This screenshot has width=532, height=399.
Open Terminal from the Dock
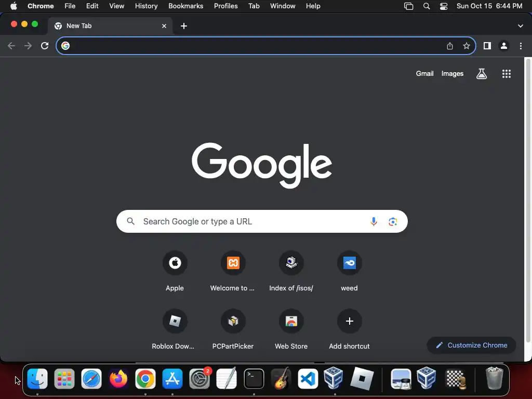pyautogui.click(x=254, y=379)
